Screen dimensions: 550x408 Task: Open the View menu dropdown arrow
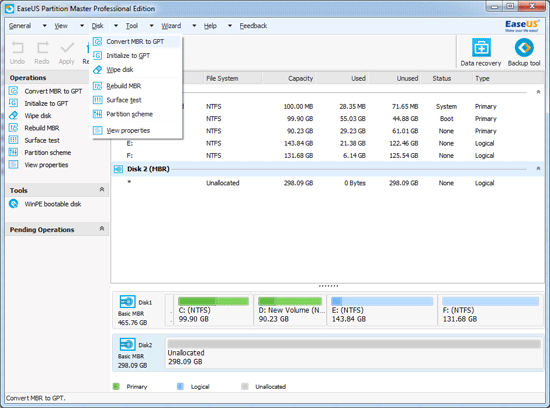pos(82,26)
